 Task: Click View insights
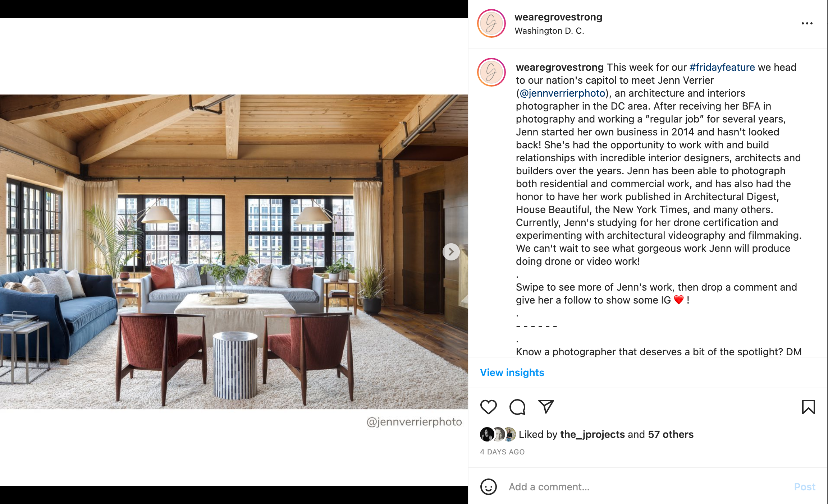512,373
